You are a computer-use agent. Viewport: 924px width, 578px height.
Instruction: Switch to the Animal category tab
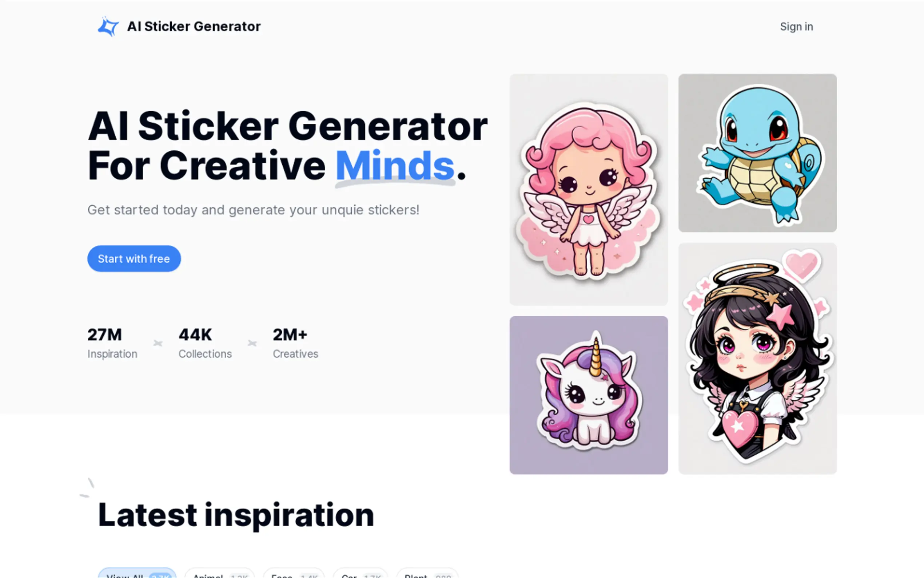coord(220,573)
